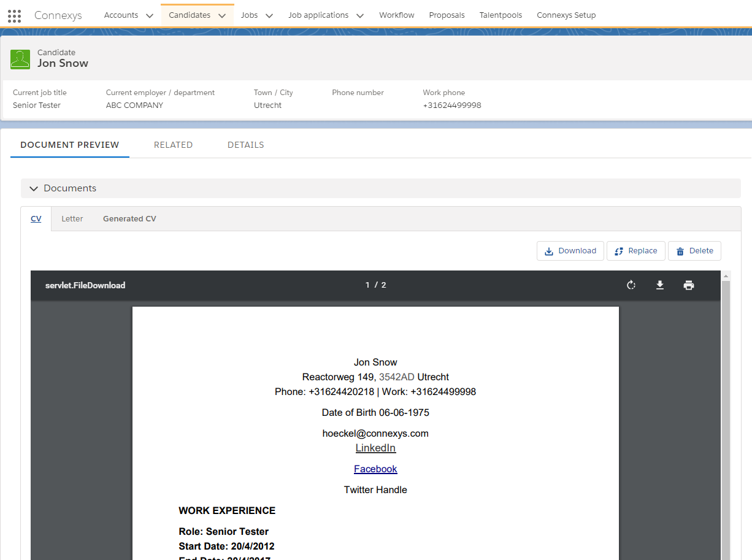Open the Job applications dropdown chevron
This screenshot has width=752, height=560.
pyautogui.click(x=360, y=16)
